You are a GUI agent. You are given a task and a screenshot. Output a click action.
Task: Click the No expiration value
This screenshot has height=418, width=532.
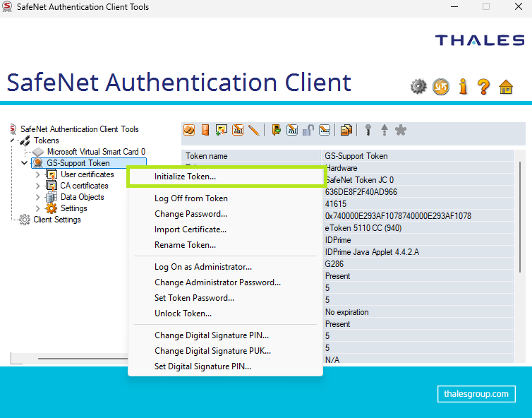pyautogui.click(x=346, y=312)
